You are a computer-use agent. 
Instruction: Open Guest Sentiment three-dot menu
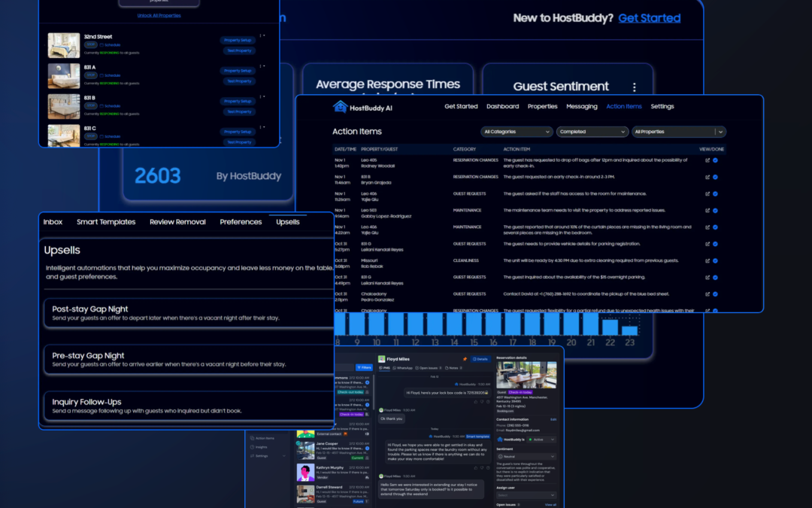(x=634, y=87)
